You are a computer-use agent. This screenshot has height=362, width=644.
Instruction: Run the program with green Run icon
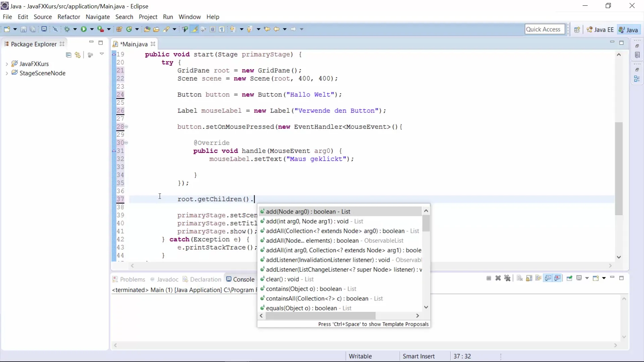84,29
